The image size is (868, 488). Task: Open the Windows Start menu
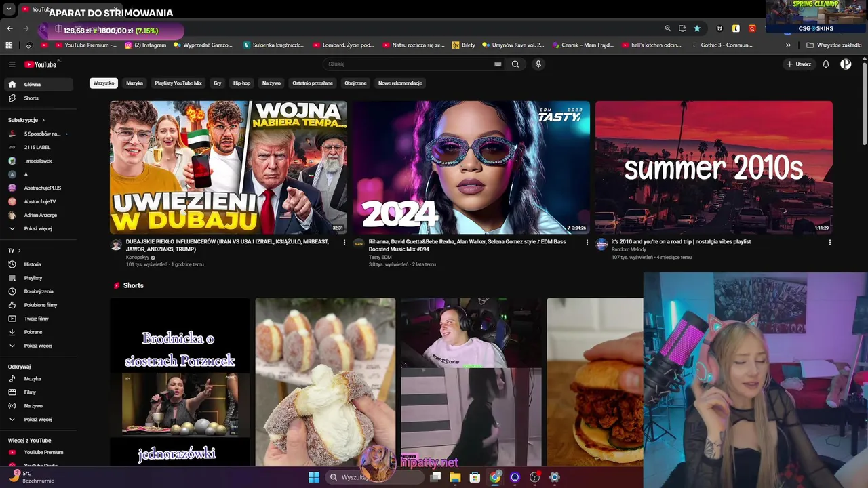pyautogui.click(x=314, y=477)
